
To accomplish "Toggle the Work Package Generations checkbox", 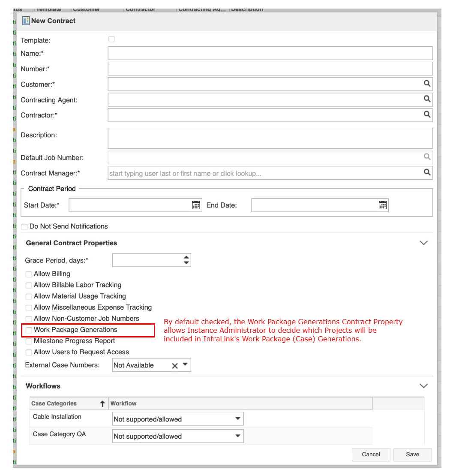I will coord(29,330).
